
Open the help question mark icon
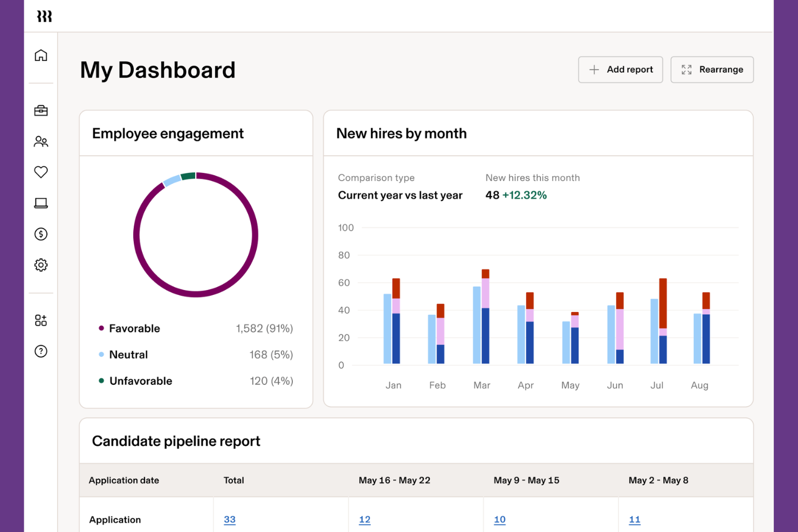click(41, 351)
